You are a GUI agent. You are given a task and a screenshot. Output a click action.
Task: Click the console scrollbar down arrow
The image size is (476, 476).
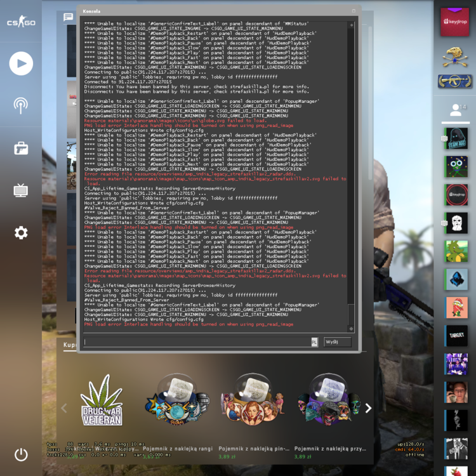[x=351, y=329]
